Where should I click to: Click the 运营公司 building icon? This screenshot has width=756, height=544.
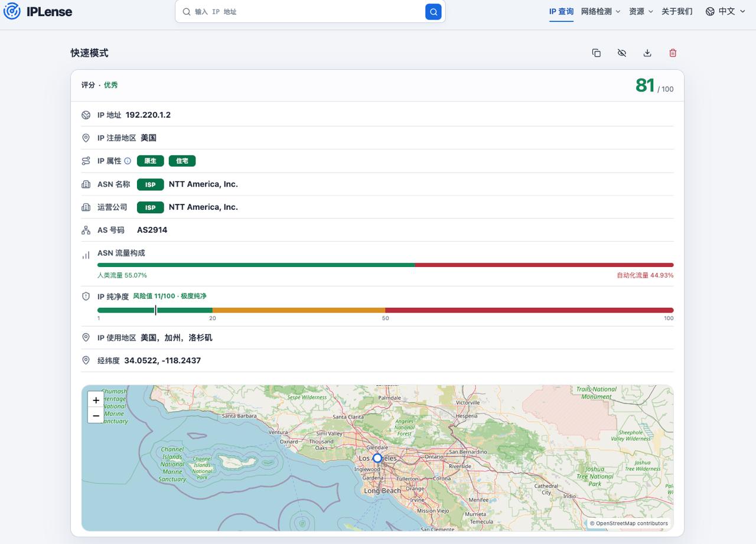click(x=86, y=207)
